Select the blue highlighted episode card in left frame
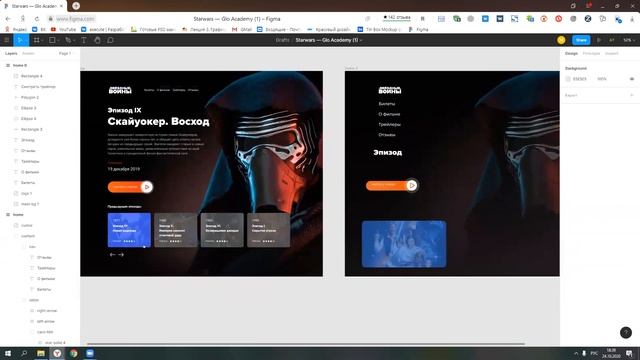This screenshot has width=640, height=360. 129,230
